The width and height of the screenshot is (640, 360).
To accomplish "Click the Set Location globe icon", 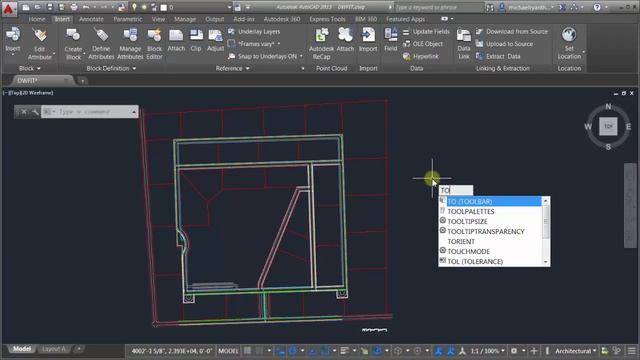I will [569, 35].
